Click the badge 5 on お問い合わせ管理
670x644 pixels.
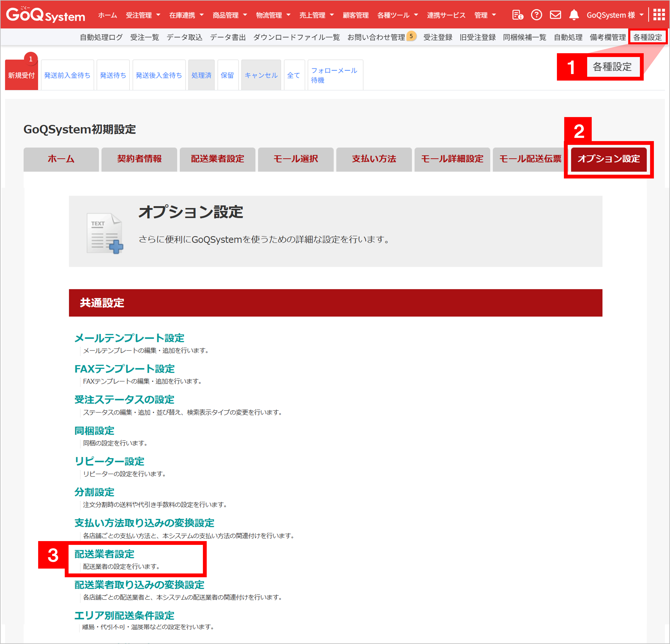(411, 36)
